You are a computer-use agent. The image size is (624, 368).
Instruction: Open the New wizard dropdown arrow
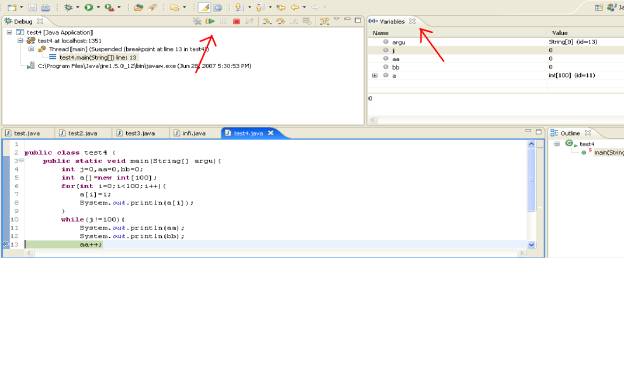click(x=21, y=7)
